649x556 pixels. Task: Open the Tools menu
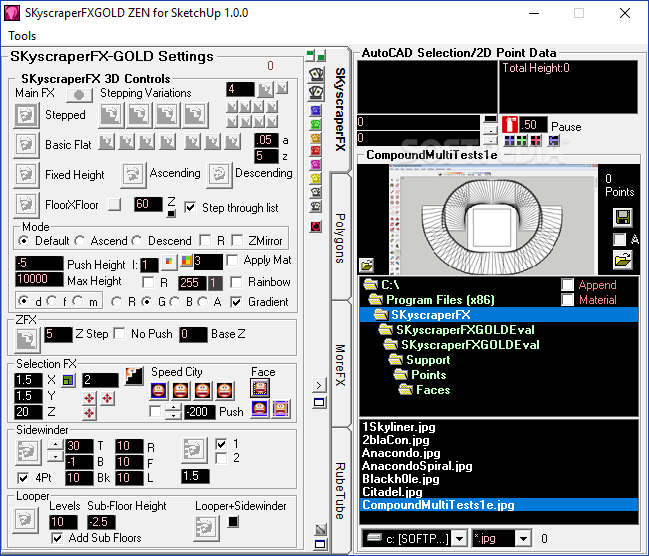point(22,36)
